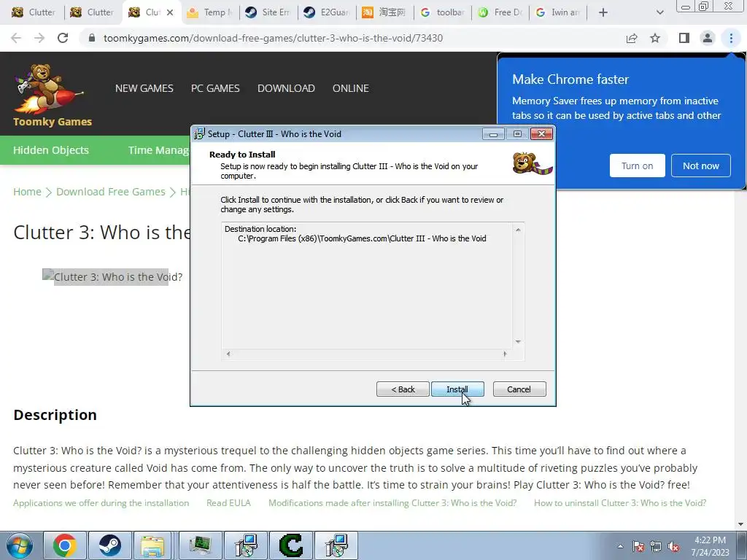Open Download Free Games breadcrumb

pyautogui.click(x=111, y=192)
